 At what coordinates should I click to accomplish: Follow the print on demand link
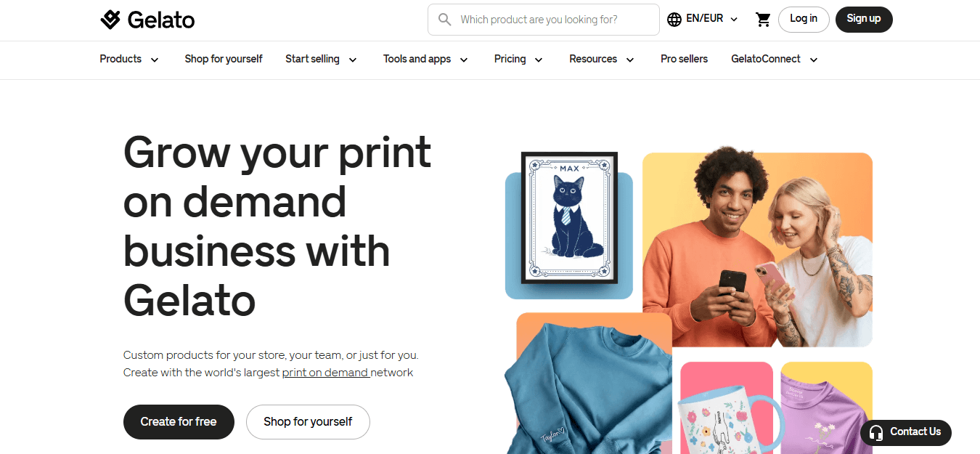coord(326,373)
